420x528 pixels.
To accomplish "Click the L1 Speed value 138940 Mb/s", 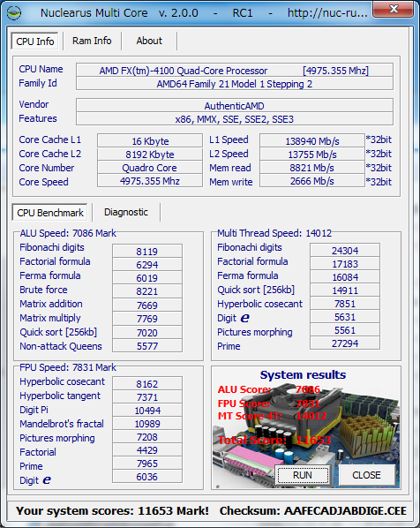I will tap(312, 140).
